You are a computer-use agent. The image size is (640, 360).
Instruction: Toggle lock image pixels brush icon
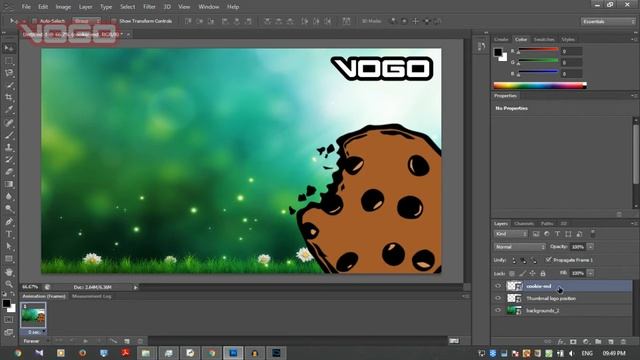click(522, 273)
